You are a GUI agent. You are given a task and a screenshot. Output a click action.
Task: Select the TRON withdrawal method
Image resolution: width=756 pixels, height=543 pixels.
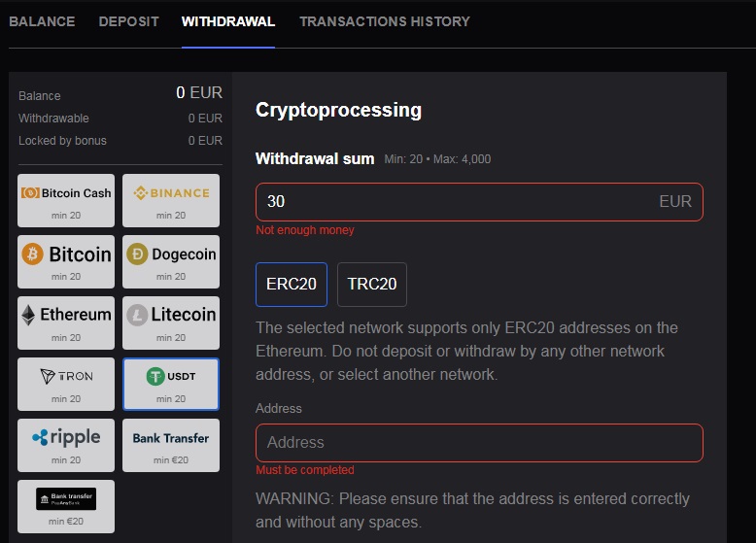pos(66,384)
